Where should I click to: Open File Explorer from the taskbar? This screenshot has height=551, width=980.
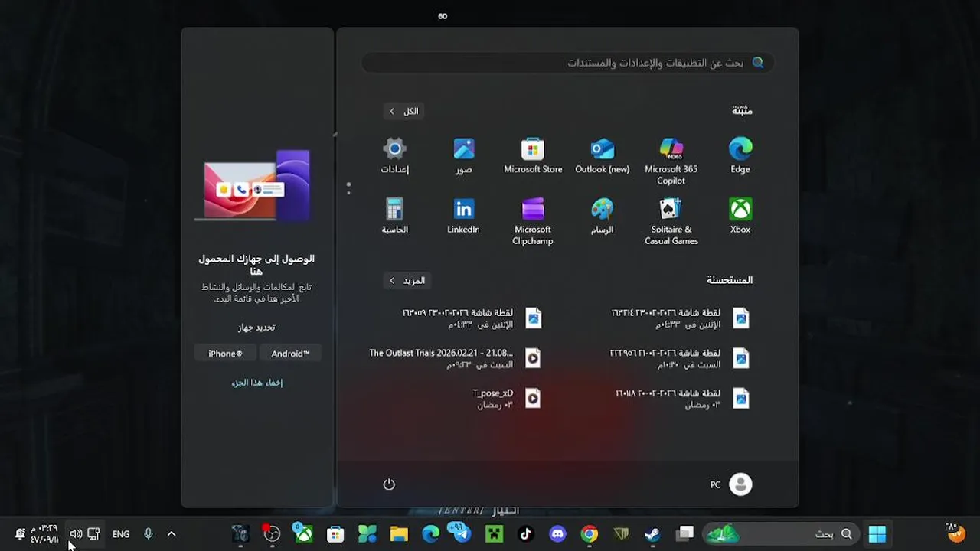(399, 534)
